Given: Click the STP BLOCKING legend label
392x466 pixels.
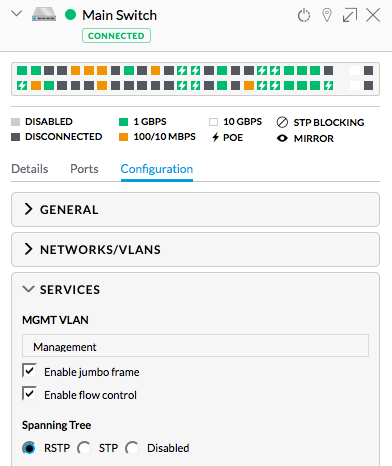Looking at the screenshot, I should pos(329,122).
